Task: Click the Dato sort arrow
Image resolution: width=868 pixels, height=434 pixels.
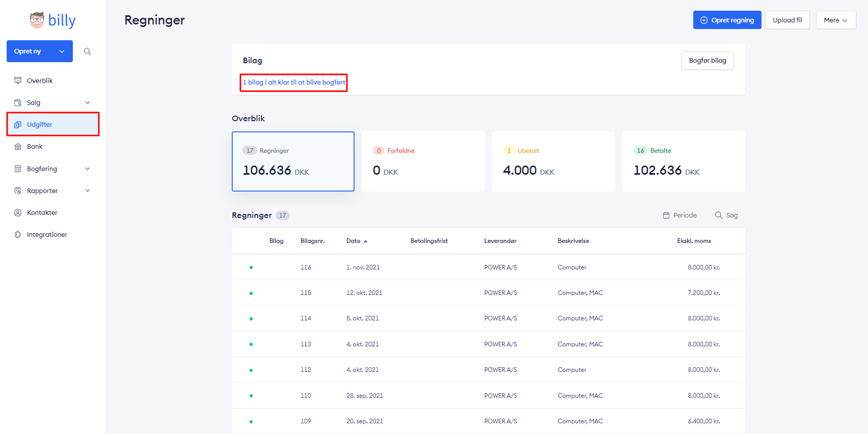Action: [x=365, y=241]
